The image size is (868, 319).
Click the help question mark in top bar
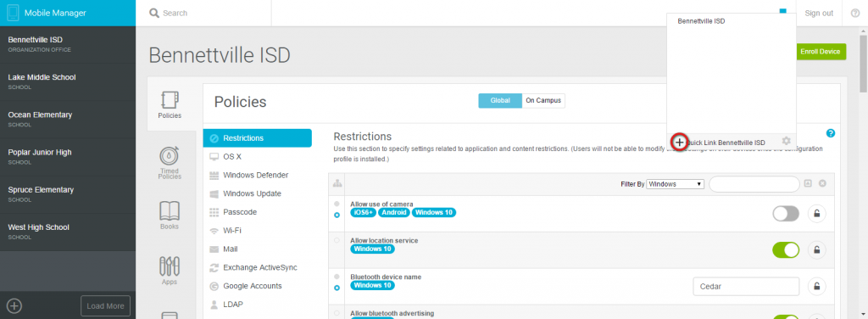854,13
